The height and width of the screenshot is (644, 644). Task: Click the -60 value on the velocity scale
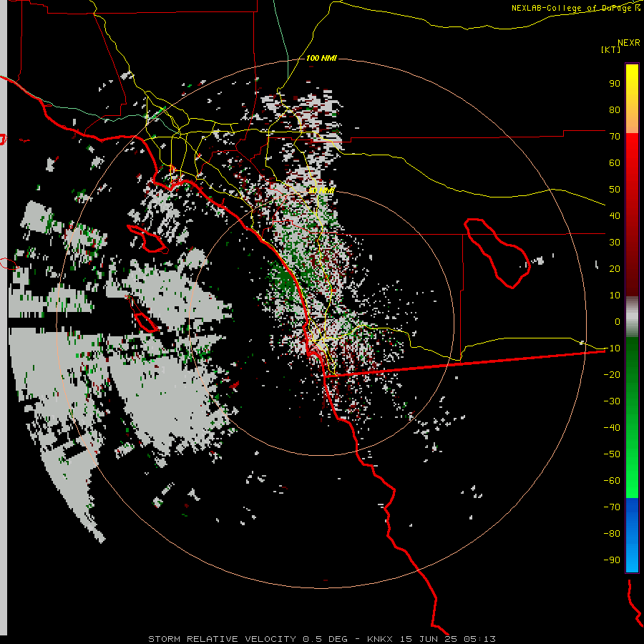click(x=612, y=481)
